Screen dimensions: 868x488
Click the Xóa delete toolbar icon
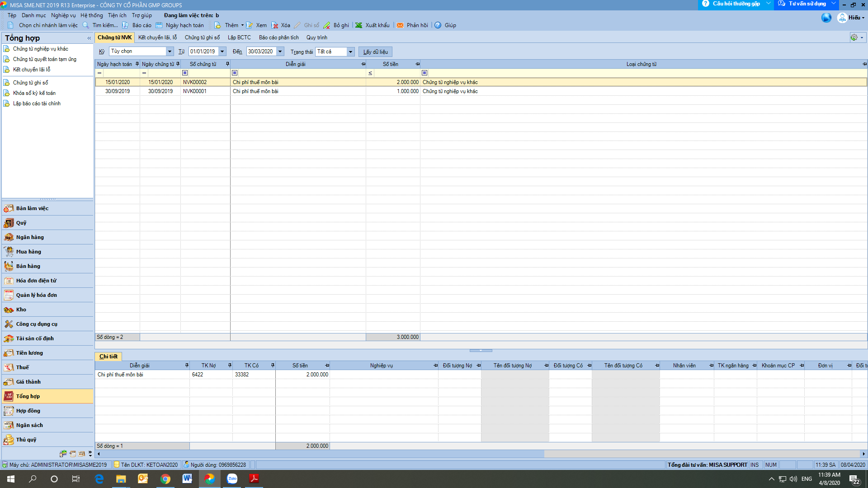click(275, 25)
